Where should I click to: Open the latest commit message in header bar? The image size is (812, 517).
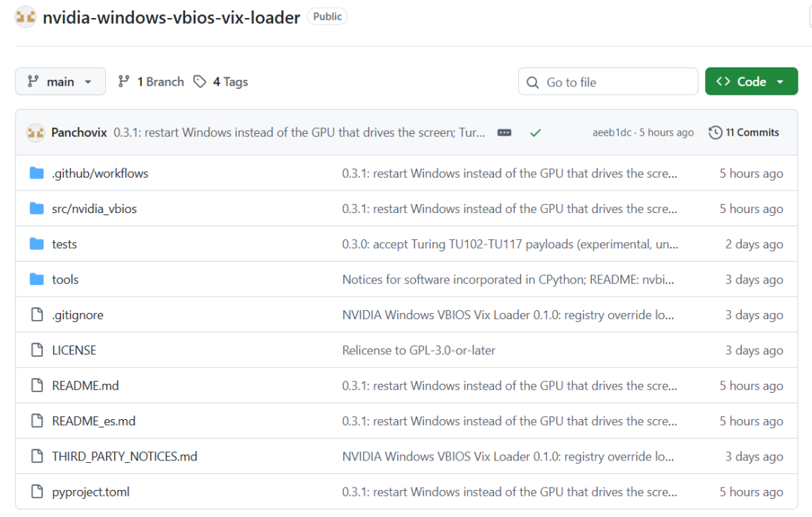click(x=299, y=132)
